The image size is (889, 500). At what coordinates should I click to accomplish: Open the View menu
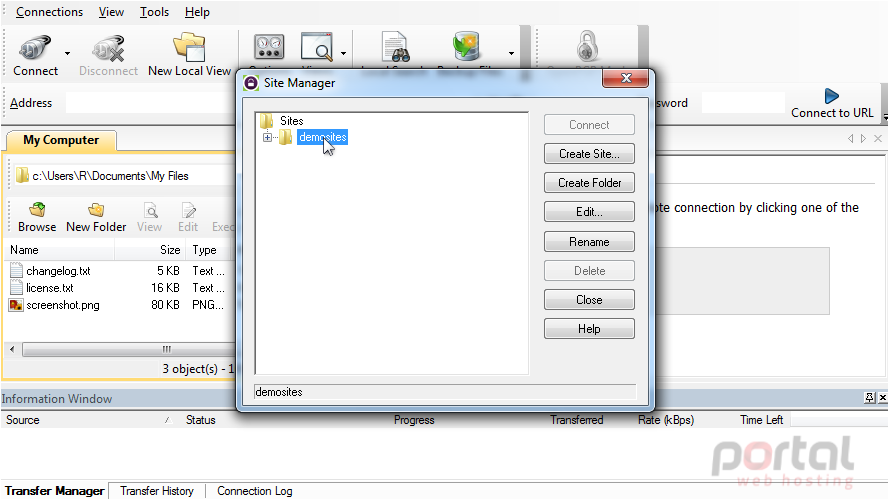[111, 12]
